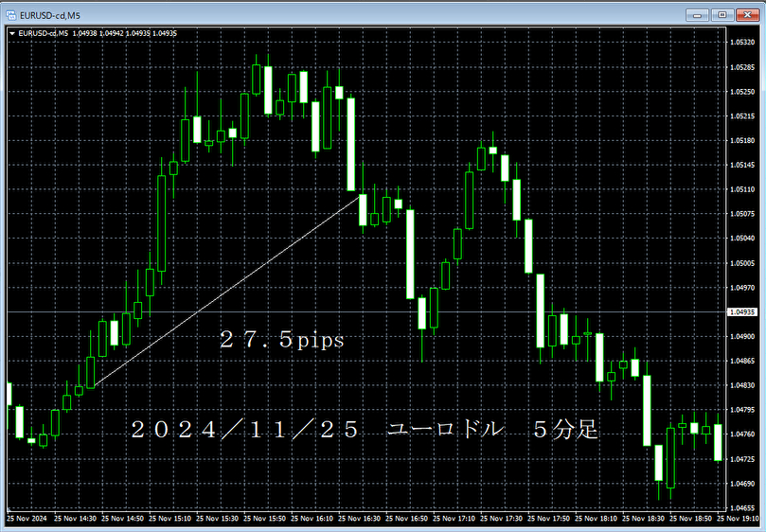Image resolution: width=766 pixels, height=532 pixels.
Task: Click the small triangle beside EURUSD-cd,M5 chart label
Action: [x=11, y=34]
